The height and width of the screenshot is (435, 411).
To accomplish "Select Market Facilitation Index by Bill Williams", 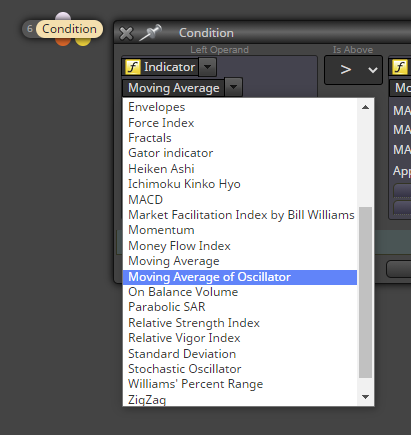I will [240, 215].
